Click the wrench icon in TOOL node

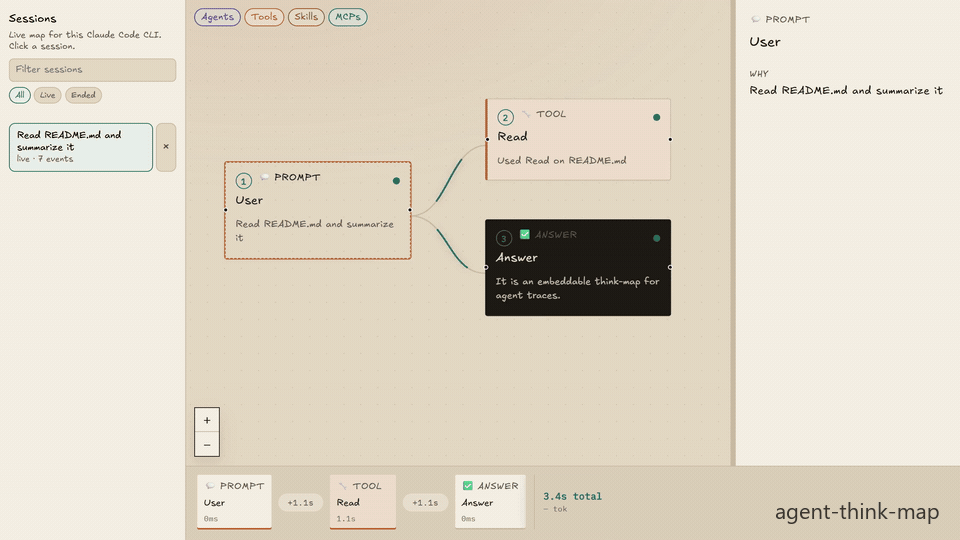pyautogui.click(x=526, y=114)
